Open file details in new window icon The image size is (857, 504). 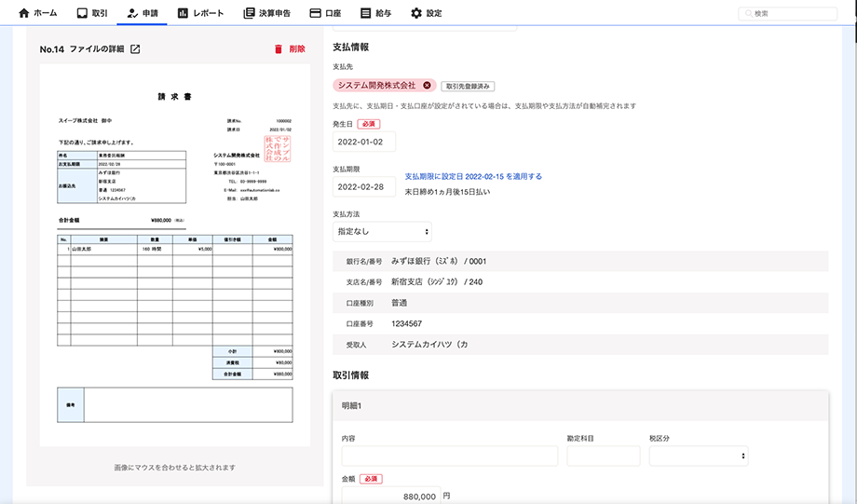click(x=136, y=49)
